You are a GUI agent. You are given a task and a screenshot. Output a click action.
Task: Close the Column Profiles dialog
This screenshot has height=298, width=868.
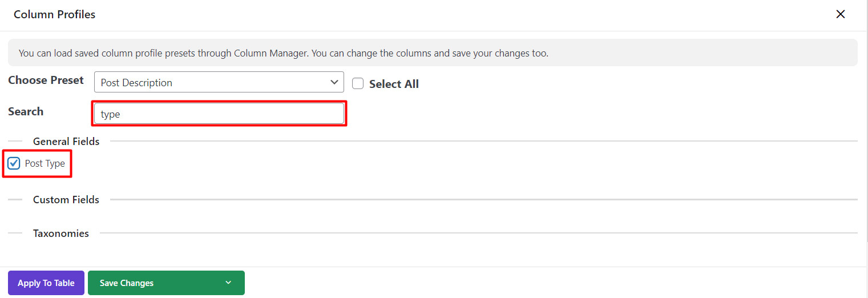[x=840, y=15]
